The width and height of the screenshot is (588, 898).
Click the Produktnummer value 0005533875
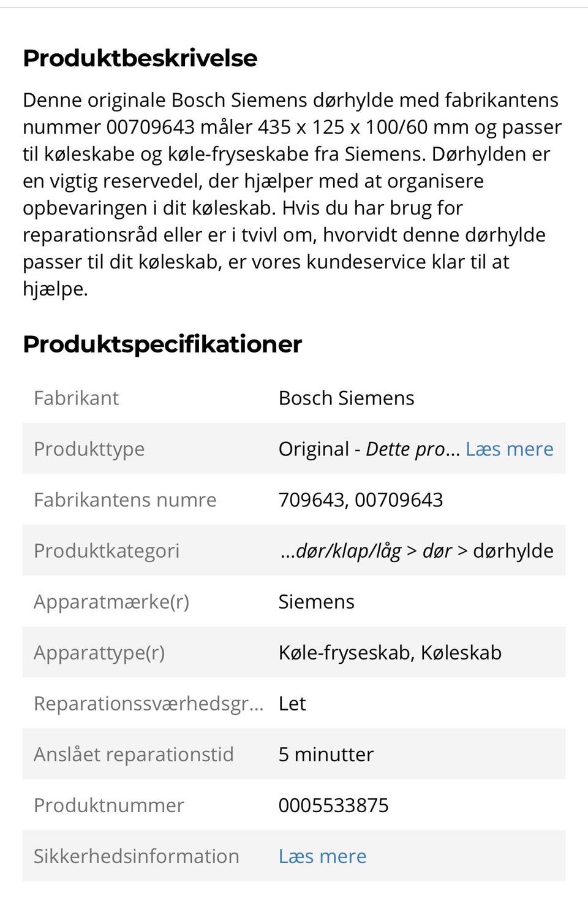coord(333,805)
